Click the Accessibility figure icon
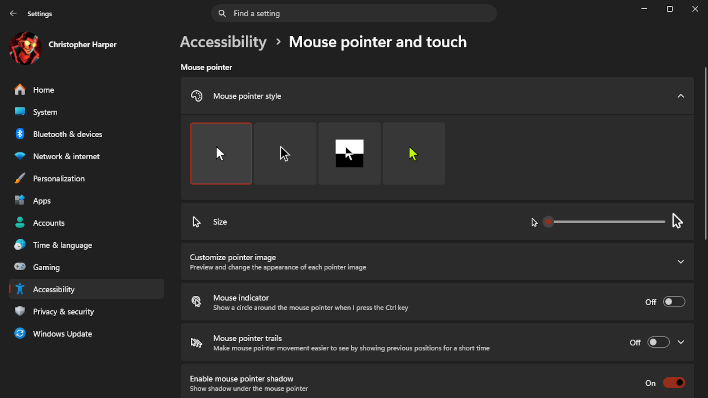The image size is (708, 398). coord(20,289)
